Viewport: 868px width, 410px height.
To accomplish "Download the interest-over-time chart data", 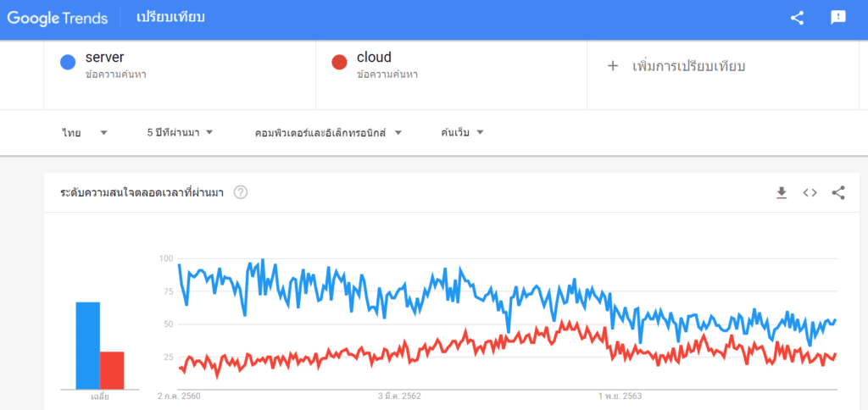I will point(781,192).
